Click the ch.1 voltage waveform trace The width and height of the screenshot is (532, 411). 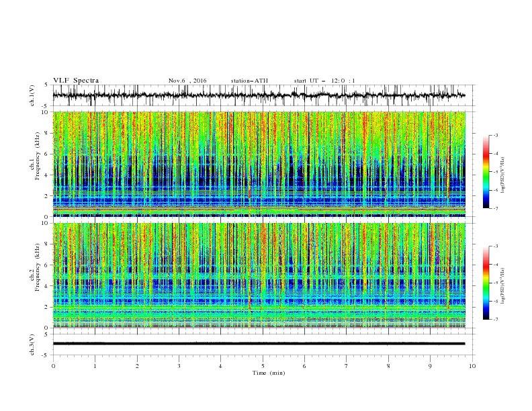259,95
